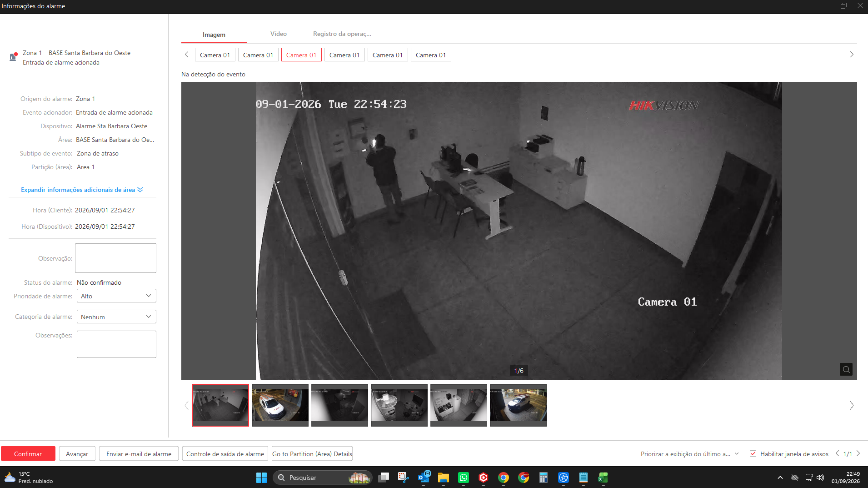Go to previous thumbnails in the strip

[186, 405]
